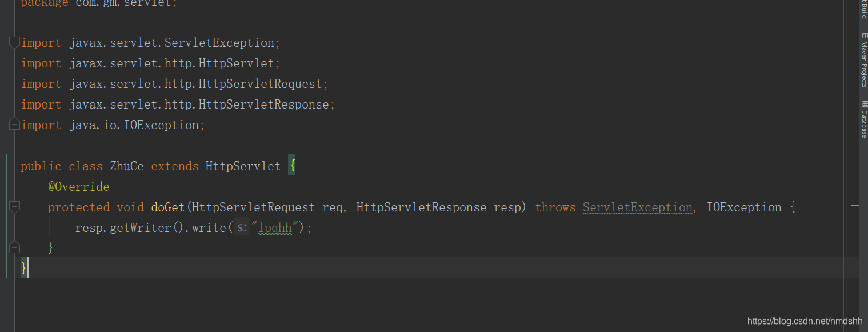Click the throws keyword
Screen dimensions: 868x332
[x=555, y=207]
